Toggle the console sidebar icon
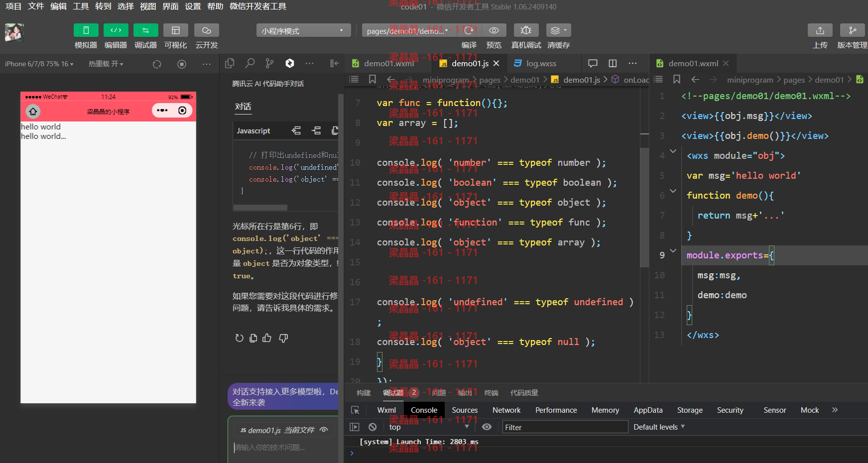Screen dimensions: 868x463 pyautogui.click(x=355, y=427)
